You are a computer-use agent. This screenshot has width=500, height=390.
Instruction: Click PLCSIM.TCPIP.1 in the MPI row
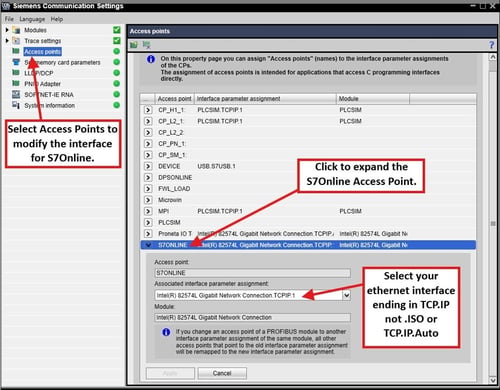click(220, 211)
